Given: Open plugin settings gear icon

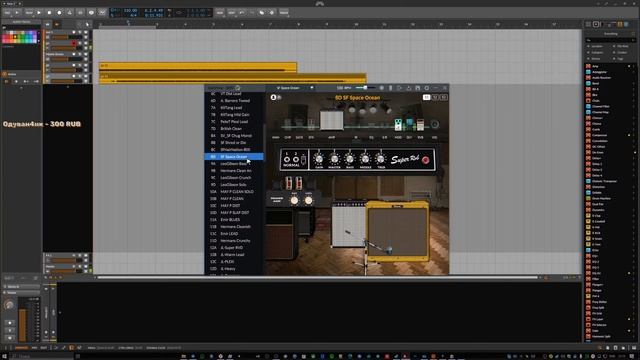Looking at the screenshot, I should coord(427,88).
